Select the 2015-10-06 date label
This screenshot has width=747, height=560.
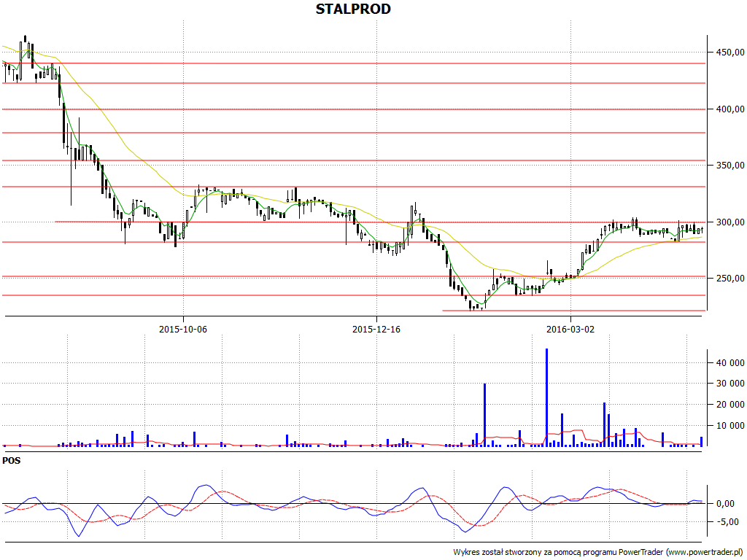(x=183, y=329)
